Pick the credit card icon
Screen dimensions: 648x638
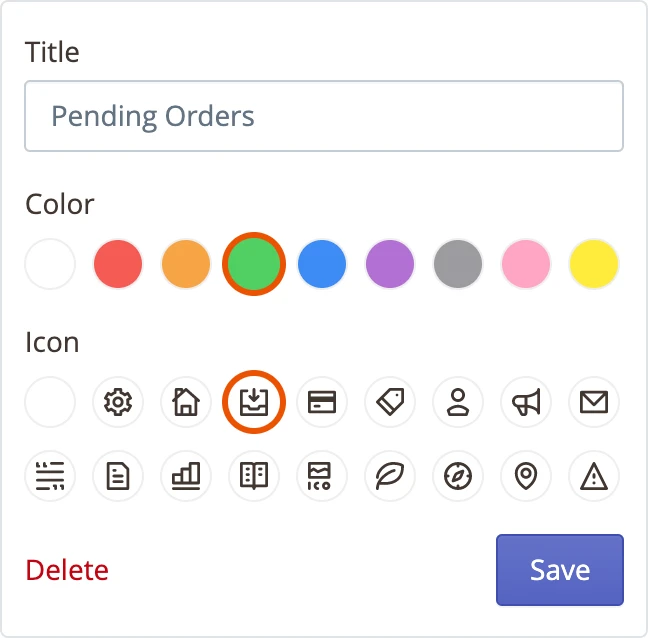(322, 402)
